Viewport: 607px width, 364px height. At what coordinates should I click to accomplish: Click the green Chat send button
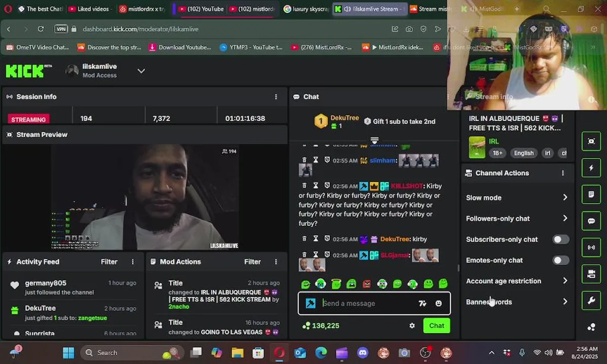point(437,326)
